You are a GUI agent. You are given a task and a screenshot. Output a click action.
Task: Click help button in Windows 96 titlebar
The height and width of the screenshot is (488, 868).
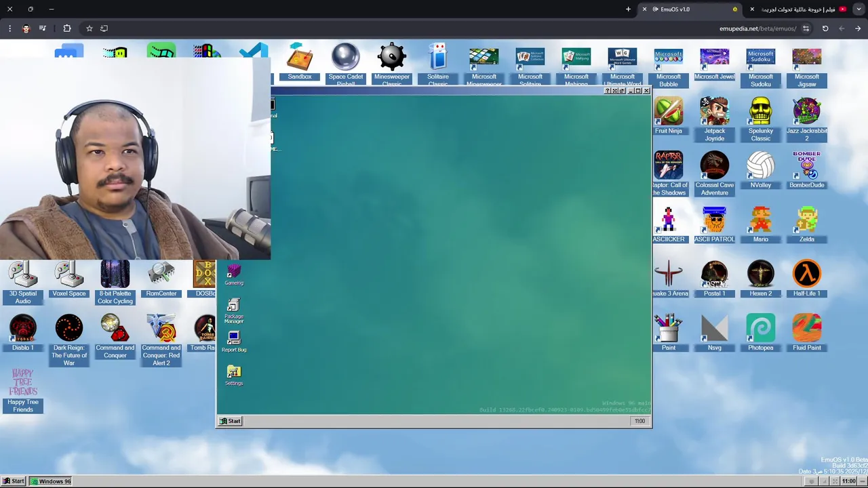tap(608, 91)
